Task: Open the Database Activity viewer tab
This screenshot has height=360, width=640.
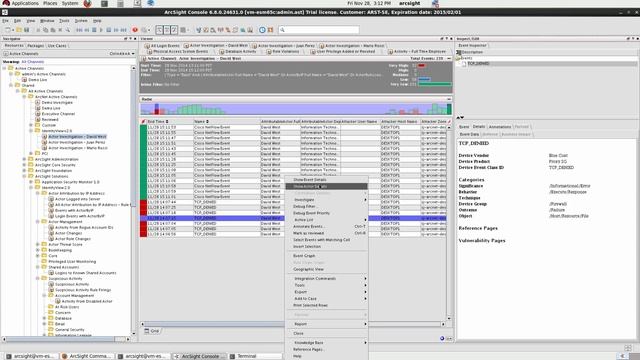Action: [x=238, y=52]
